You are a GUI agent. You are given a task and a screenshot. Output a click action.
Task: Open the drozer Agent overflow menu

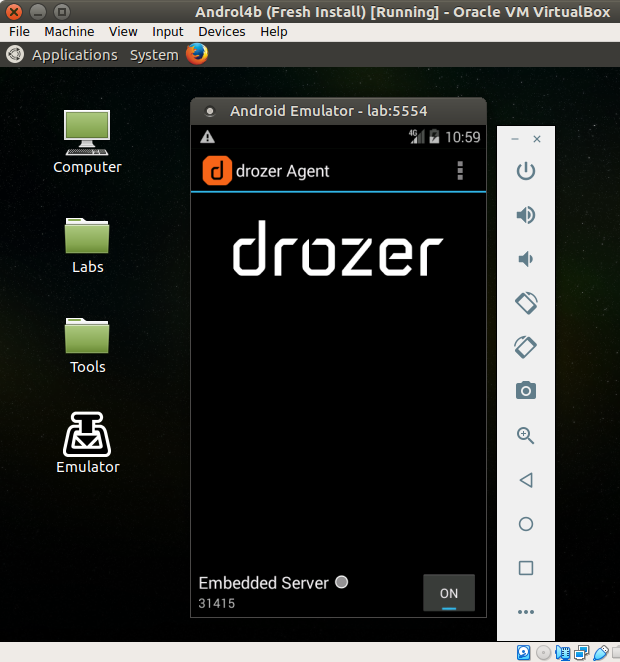coord(460,171)
